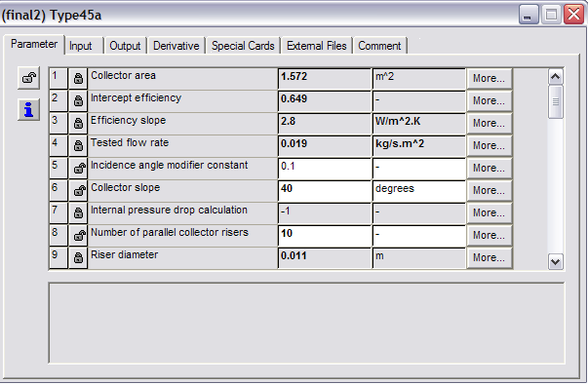
Task: Toggle the lock icon for Efficiency slope
Action: coord(78,124)
